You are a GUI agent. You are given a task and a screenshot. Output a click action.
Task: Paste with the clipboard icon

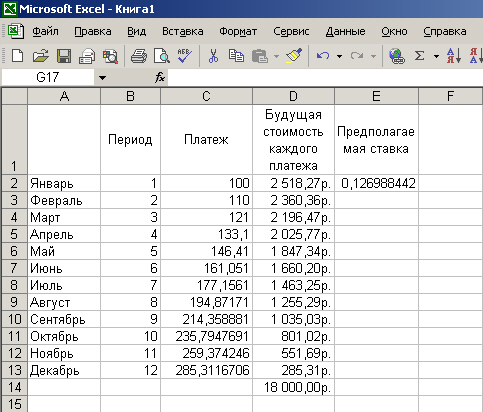tap(260, 56)
